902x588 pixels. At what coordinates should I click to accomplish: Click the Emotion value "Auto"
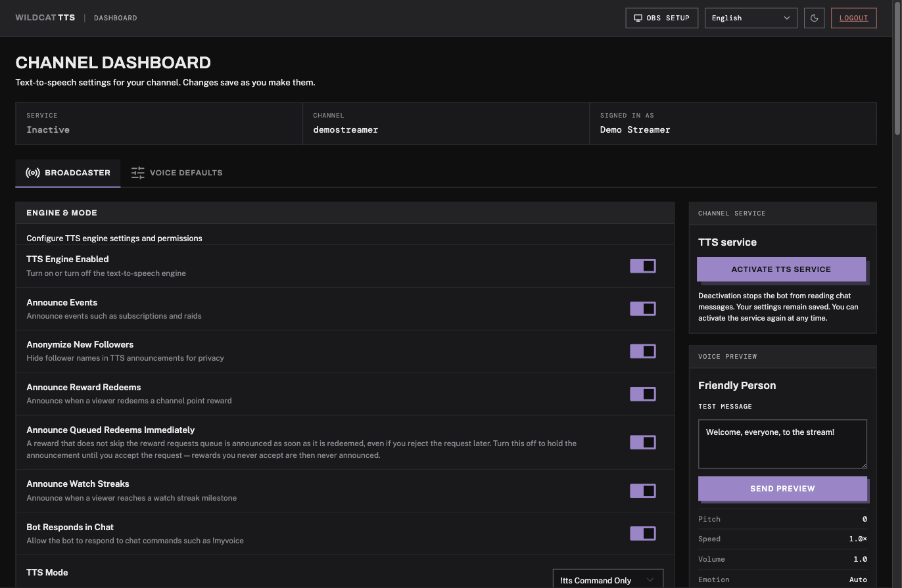coord(858,579)
